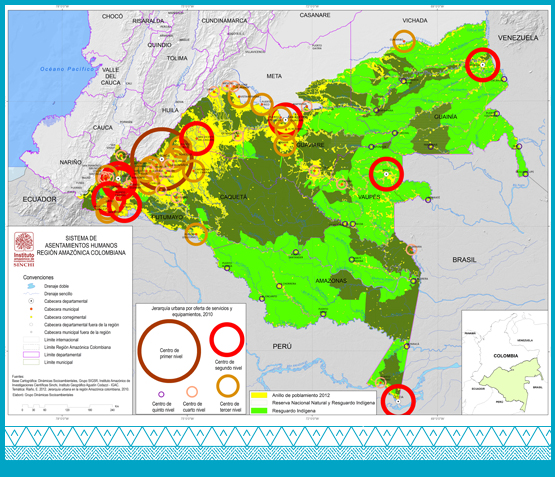Image resolution: width=555 pixels, height=477 pixels.
Task: Click the CAQUETÁ department label
Action: click(x=233, y=197)
